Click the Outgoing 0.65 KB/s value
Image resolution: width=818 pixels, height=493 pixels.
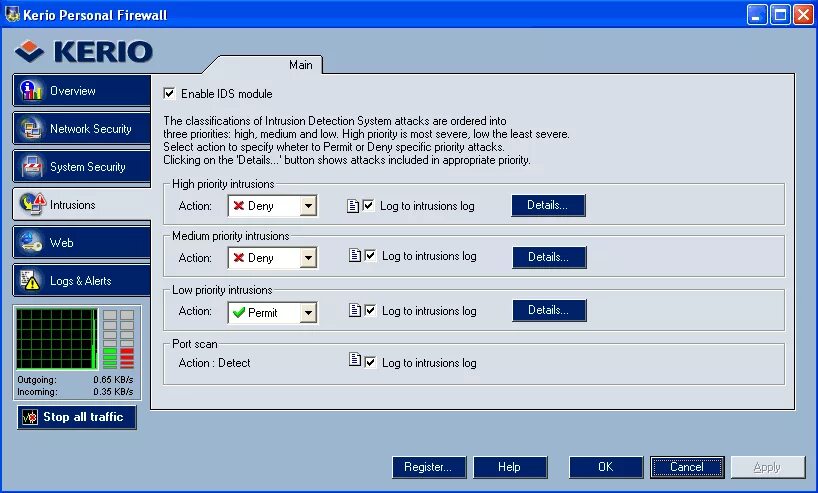click(x=113, y=379)
